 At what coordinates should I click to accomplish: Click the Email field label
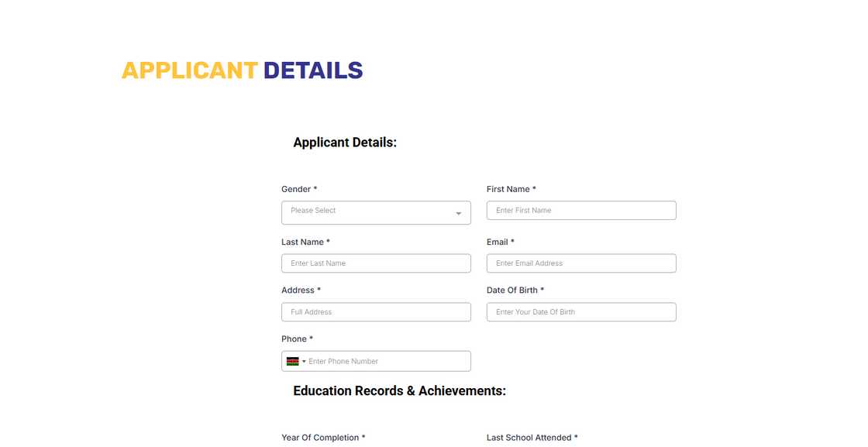point(498,241)
